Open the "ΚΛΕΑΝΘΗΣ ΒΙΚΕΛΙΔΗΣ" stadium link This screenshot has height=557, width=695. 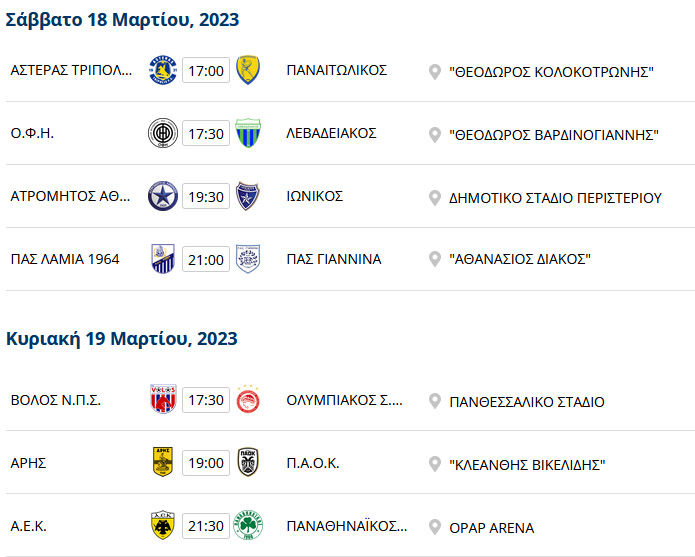527,465
